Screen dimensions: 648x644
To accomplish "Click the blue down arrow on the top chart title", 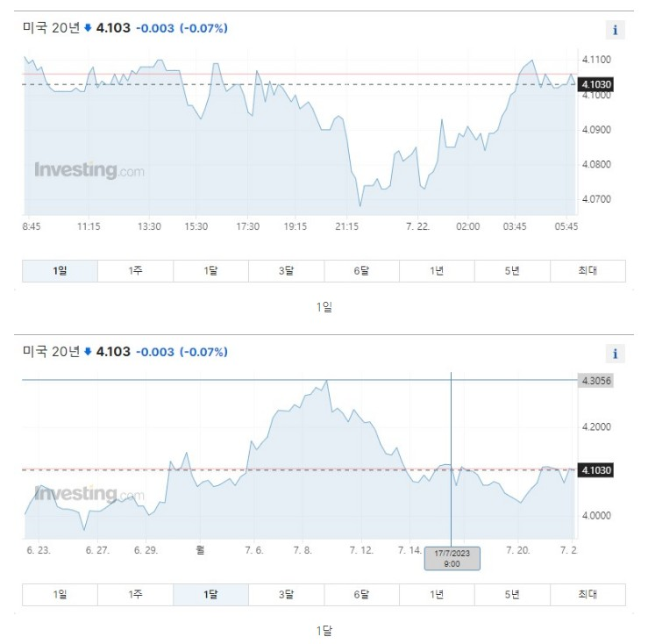I will click(88, 28).
